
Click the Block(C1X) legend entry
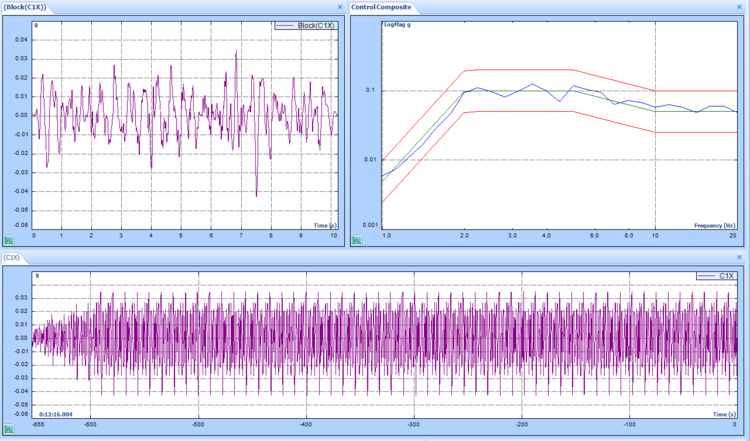314,25
